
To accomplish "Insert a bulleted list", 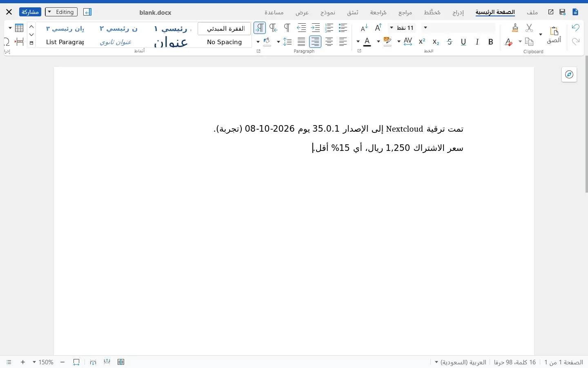I will point(343,28).
